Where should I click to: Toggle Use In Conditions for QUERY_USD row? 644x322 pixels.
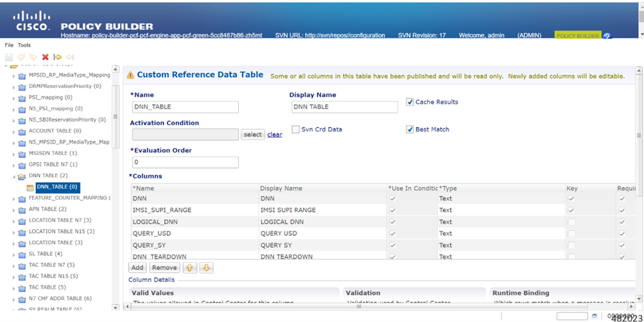pos(393,233)
